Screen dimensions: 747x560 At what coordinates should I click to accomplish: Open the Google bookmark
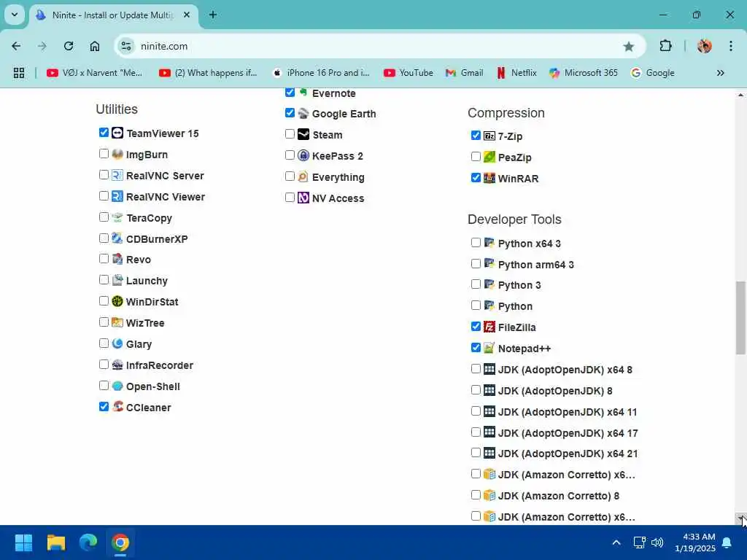653,73
